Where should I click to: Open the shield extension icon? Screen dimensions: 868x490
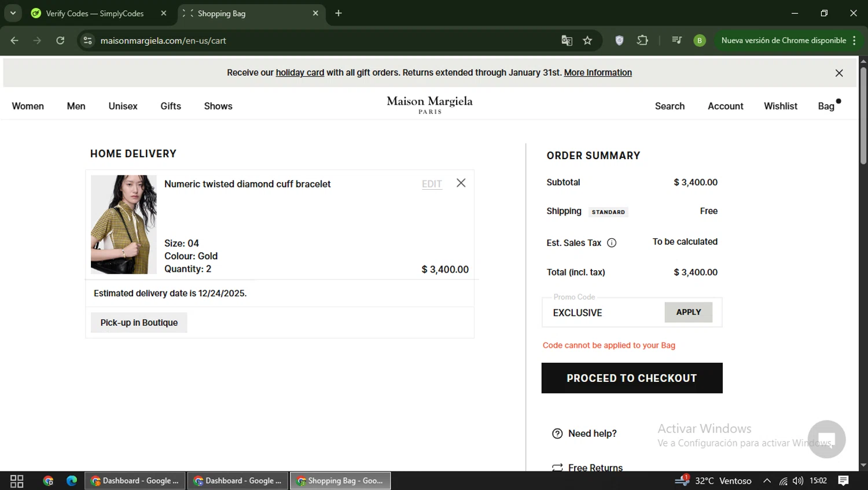619,40
